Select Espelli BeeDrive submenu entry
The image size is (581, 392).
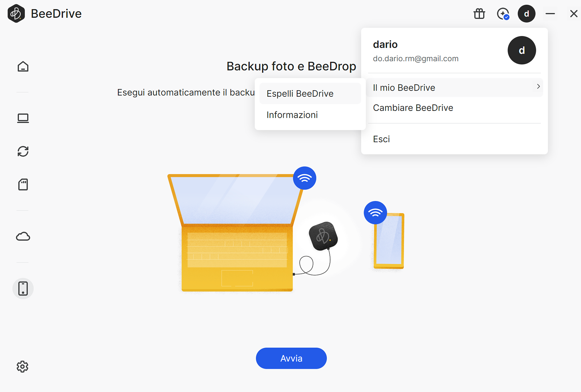pos(310,93)
